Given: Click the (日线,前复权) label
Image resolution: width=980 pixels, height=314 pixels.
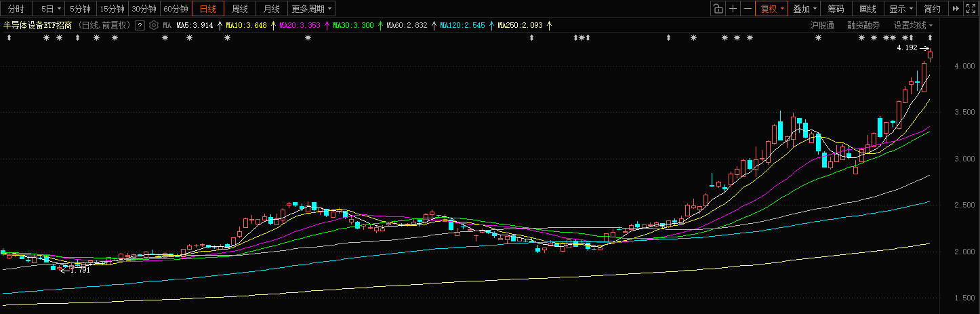Looking at the screenshot, I should [x=104, y=25].
